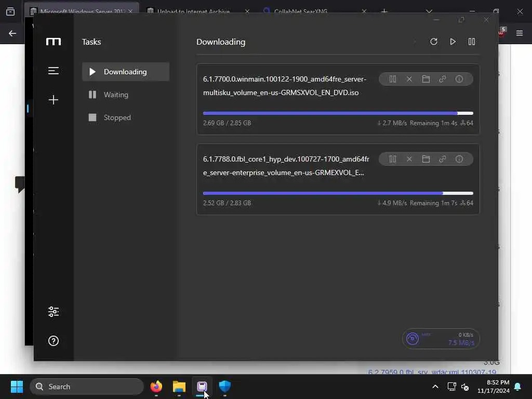Click the Motrix taskbar icon
532x399 pixels.
click(x=202, y=386)
